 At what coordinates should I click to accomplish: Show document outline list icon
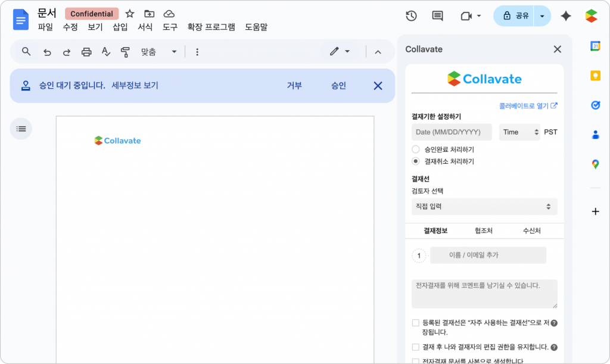coord(21,129)
